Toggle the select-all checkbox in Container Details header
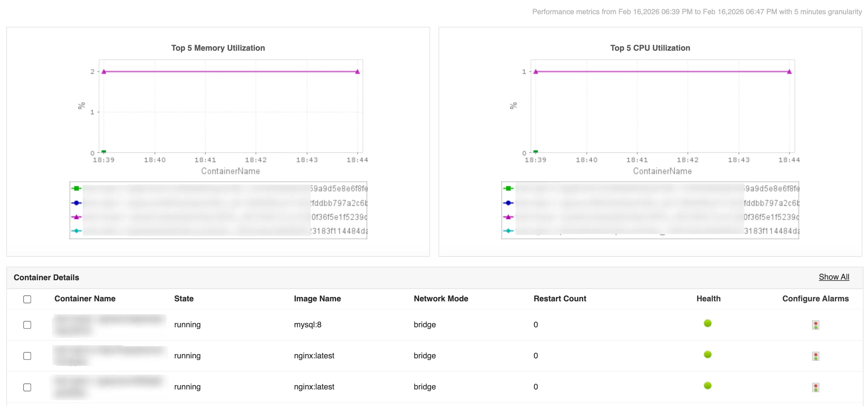The height and width of the screenshot is (406, 868). [27, 299]
